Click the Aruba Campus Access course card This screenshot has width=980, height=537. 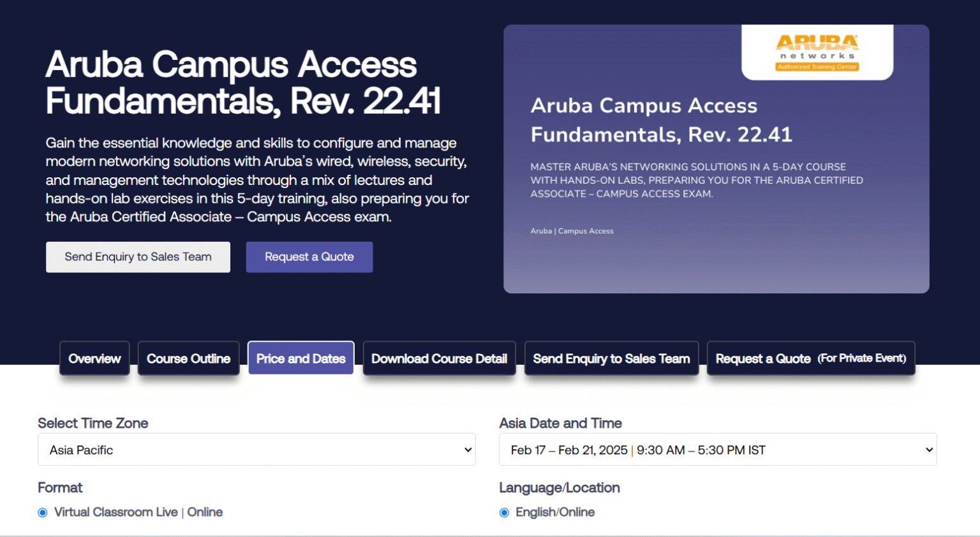pyautogui.click(x=716, y=158)
